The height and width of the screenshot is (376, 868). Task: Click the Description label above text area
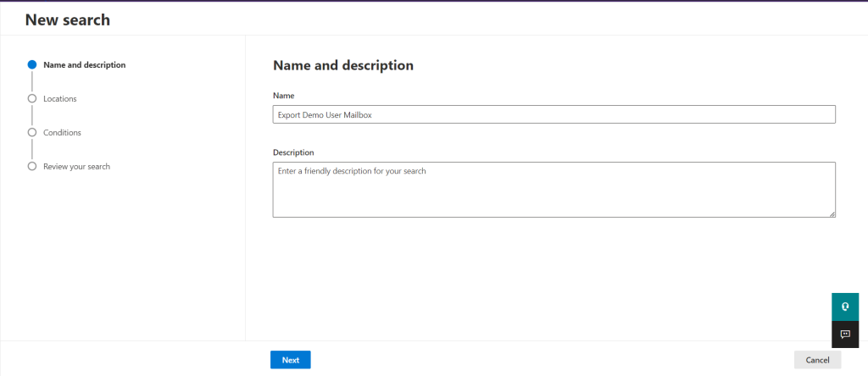tap(293, 152)
